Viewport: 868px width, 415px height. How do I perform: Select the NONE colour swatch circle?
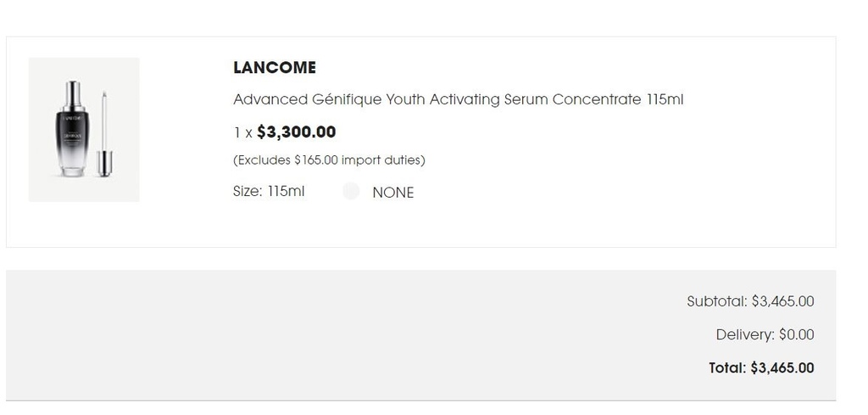[351, 191]
